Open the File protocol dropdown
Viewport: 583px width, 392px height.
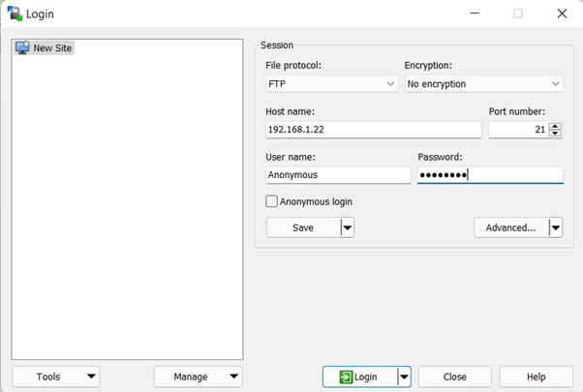tap(331, 84)
